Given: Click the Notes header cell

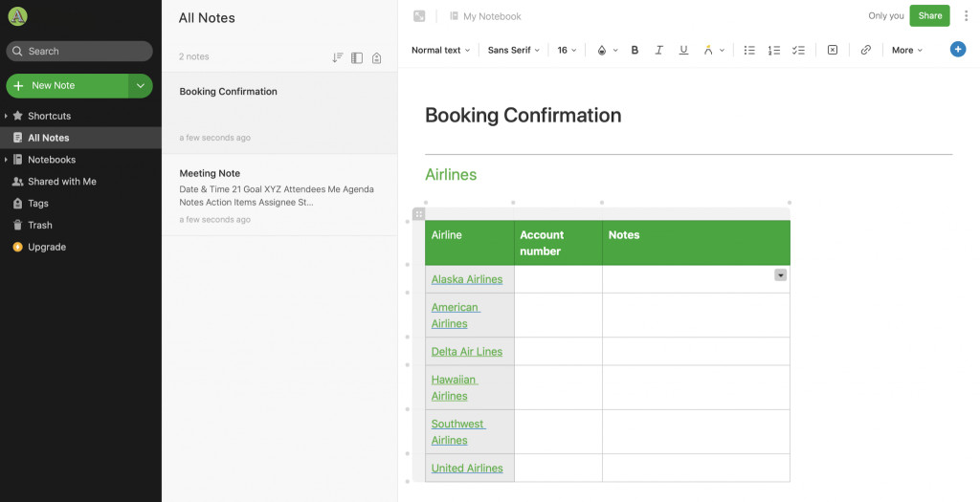Looking at the screenshot, I should pyautogui.click(x=697, y=243).
